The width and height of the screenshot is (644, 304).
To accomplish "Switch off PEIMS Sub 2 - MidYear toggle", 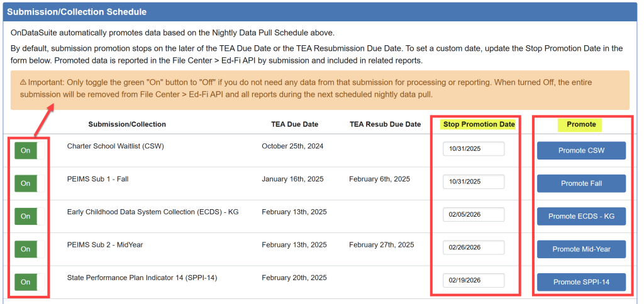I will pyautogui.click(x=26, y=249).
